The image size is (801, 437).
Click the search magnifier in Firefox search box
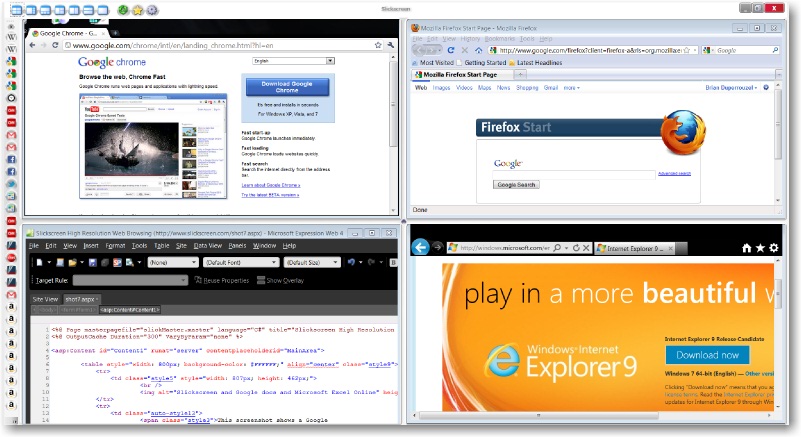click(x=775, y=50)
